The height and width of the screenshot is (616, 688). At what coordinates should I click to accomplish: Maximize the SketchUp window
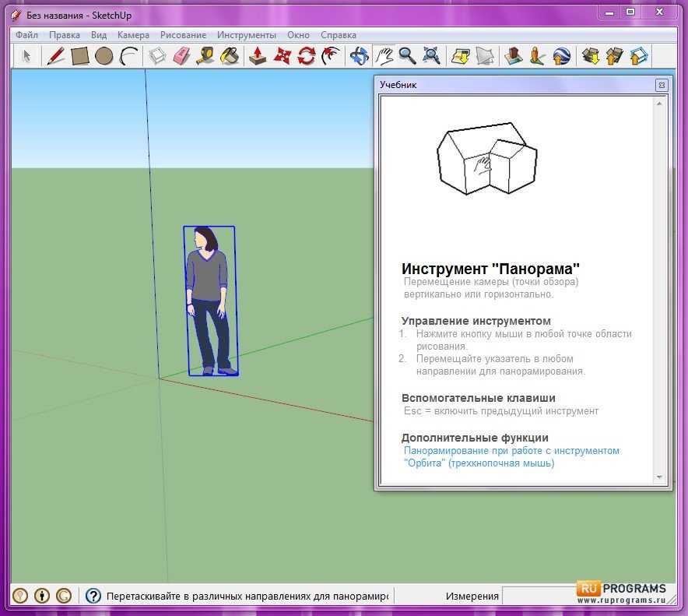pos(630,12)
